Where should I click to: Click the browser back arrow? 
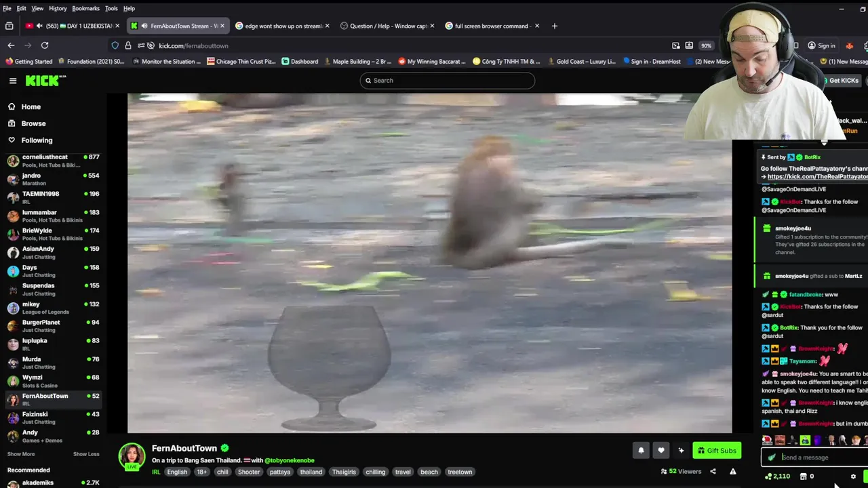pos(11,45)
